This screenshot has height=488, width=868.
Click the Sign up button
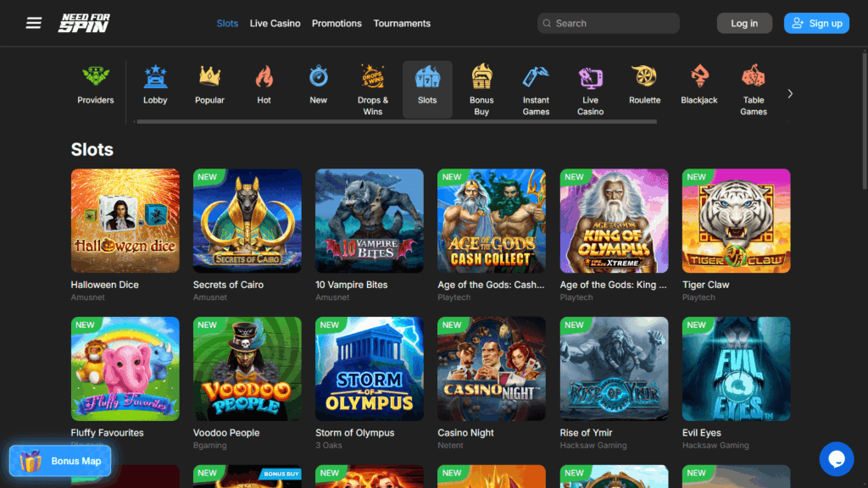coord(816,23)
